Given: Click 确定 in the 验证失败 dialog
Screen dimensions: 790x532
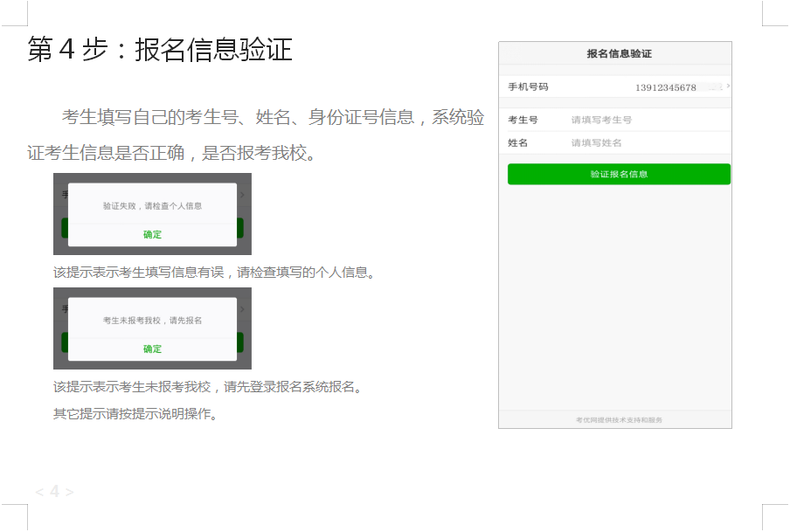Looking at the screenshot, I should (x=152, y=234).
